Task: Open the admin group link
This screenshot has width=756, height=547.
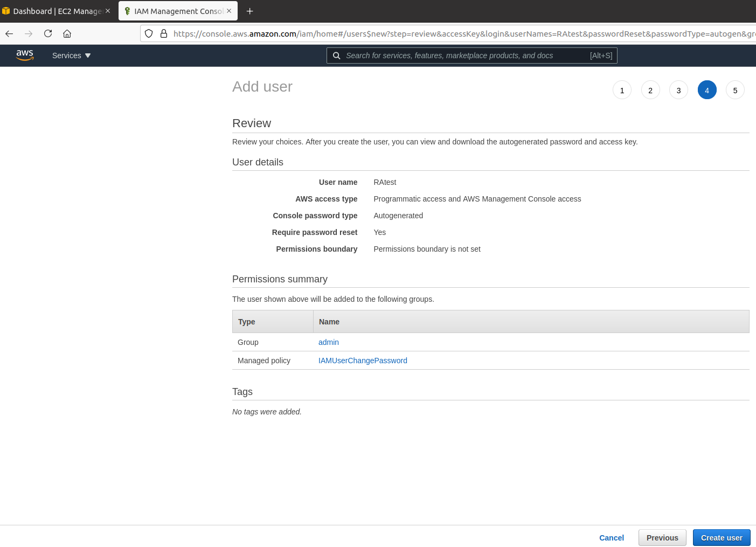Action: point(329,342)
